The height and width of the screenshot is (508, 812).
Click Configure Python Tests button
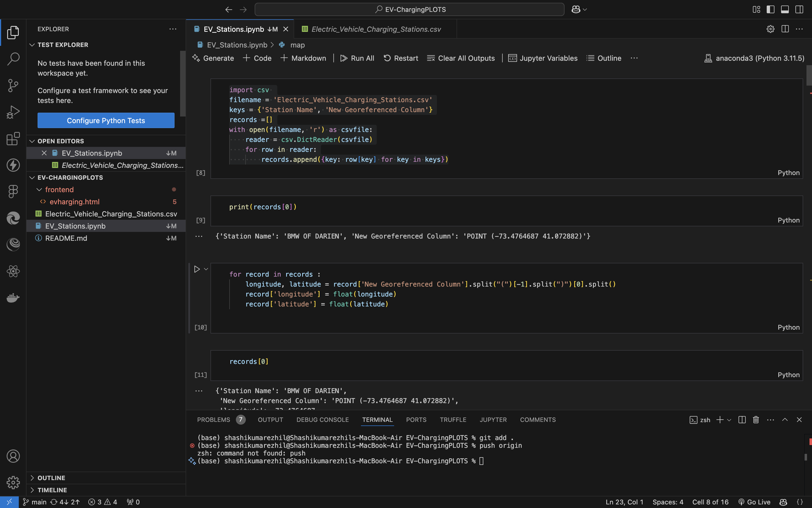pyautogui.click(x=106, y=120)
